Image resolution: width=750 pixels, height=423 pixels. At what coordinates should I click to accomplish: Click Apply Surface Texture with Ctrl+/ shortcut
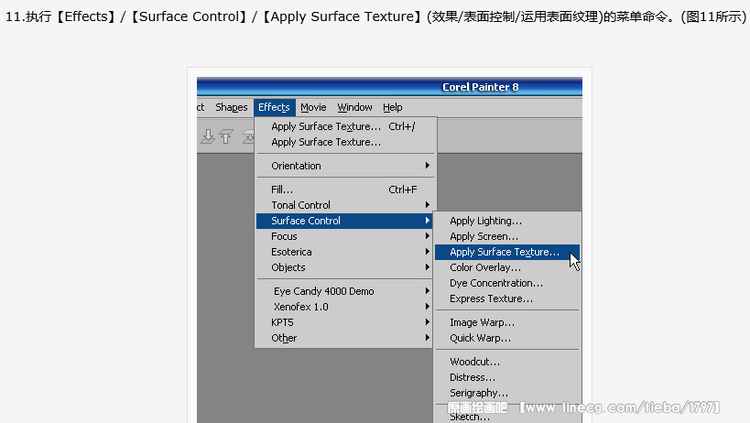click(x=345, y=126)
